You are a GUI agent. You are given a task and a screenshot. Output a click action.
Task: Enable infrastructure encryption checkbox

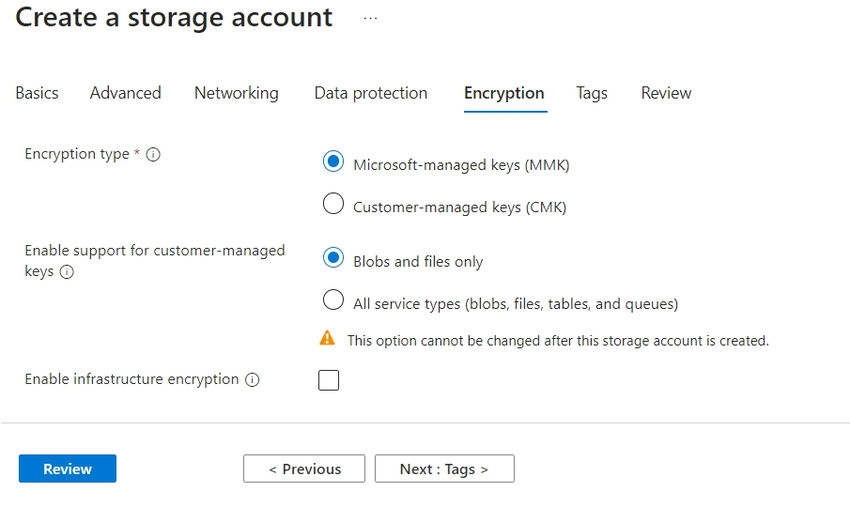click(x=329, y=380)
